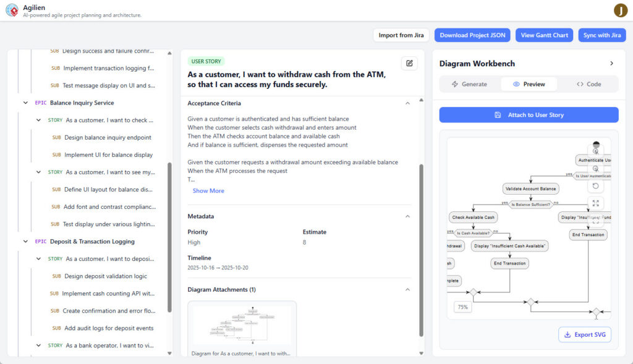633x364 pixels.
Task: Switch to the Code tab
Action: (590, 83)
